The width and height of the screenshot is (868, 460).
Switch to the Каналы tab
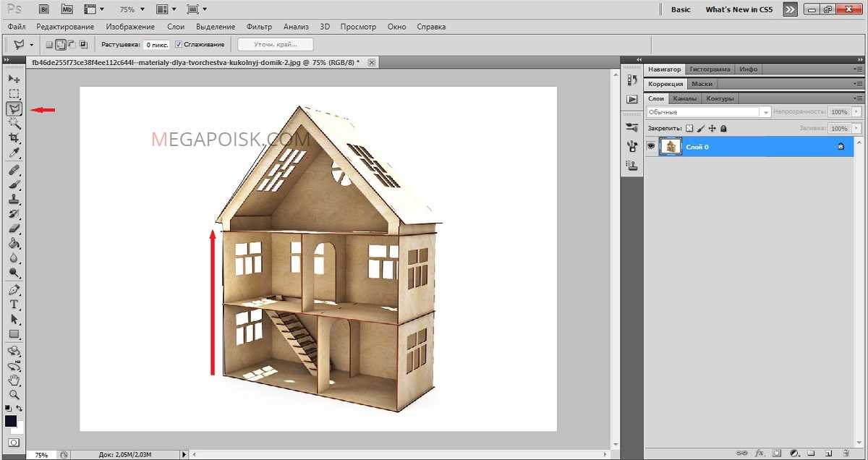684,98
